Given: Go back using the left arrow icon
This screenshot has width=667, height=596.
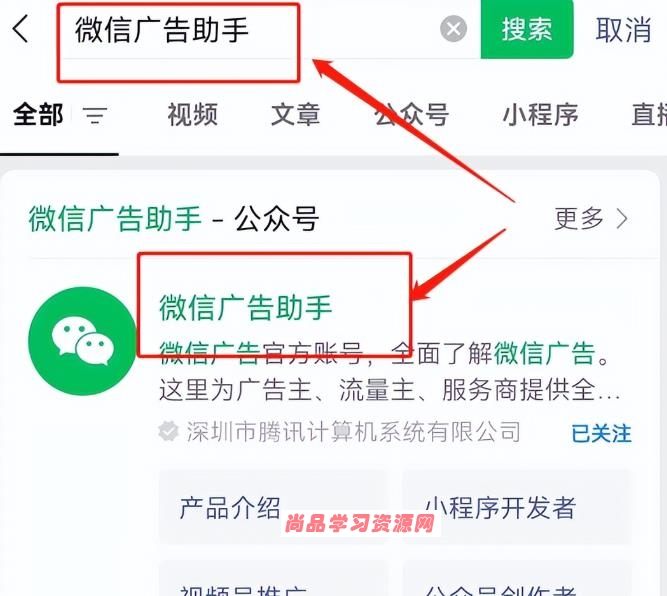Looking at the screenshot, I should [x=20, y=29].
